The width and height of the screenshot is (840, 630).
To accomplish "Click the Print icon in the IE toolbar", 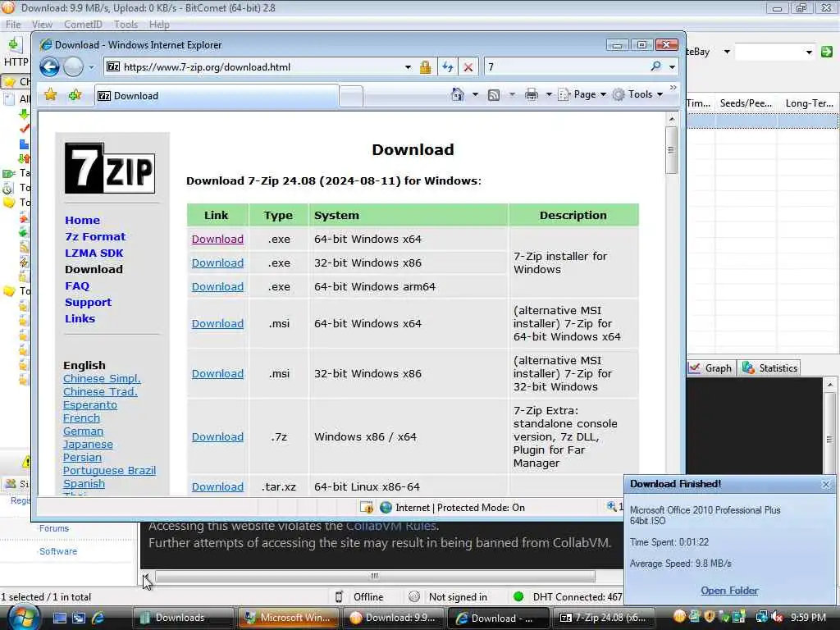I will pos(531,95).
